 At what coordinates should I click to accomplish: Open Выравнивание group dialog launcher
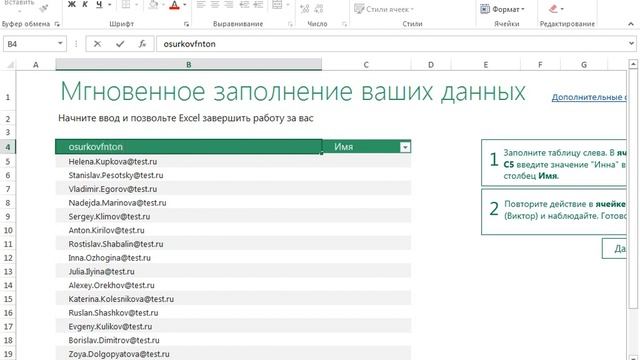pos(290,24)
